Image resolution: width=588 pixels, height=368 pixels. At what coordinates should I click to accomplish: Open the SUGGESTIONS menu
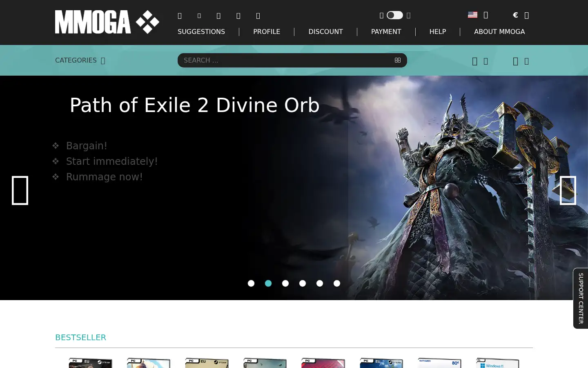point(201,31)
